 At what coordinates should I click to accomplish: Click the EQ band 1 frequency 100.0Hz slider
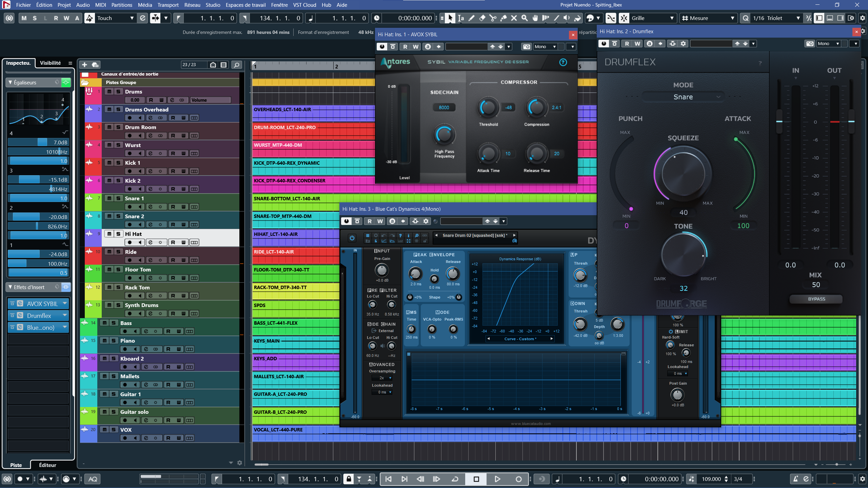coord(38,263)
